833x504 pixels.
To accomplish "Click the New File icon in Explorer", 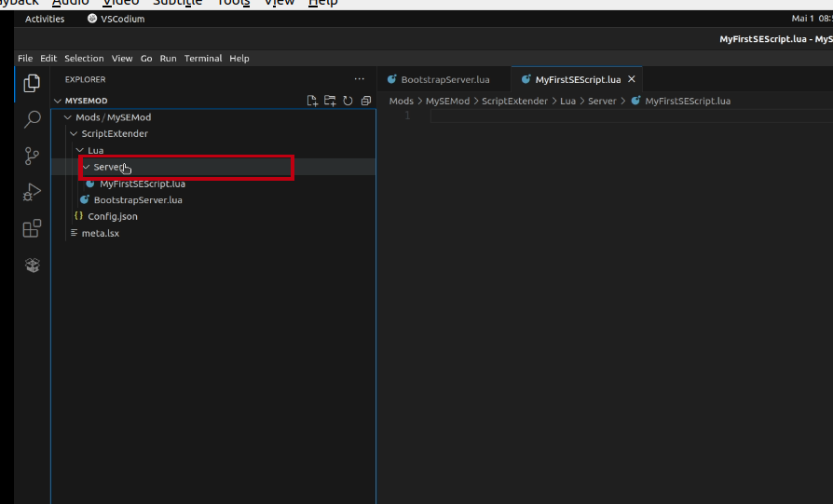I will pyautogui.click(x=313, y=101).
